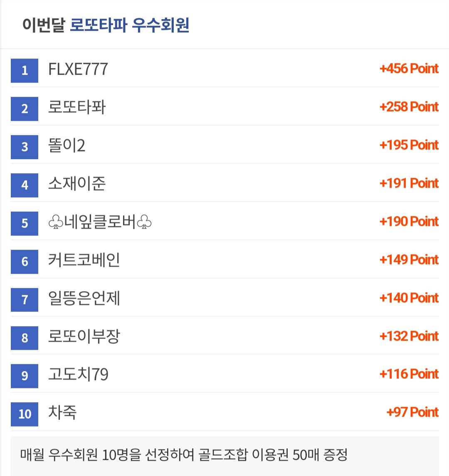Select the rank 5 badge for 네잎클로버
Viewport: 449px width, 476px height.
point(24,223)
